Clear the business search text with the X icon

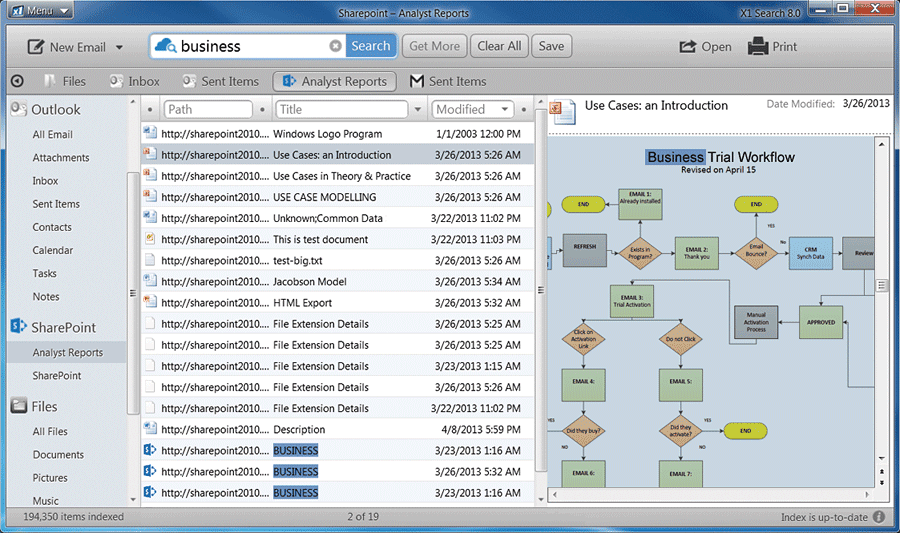pos(335,46)
